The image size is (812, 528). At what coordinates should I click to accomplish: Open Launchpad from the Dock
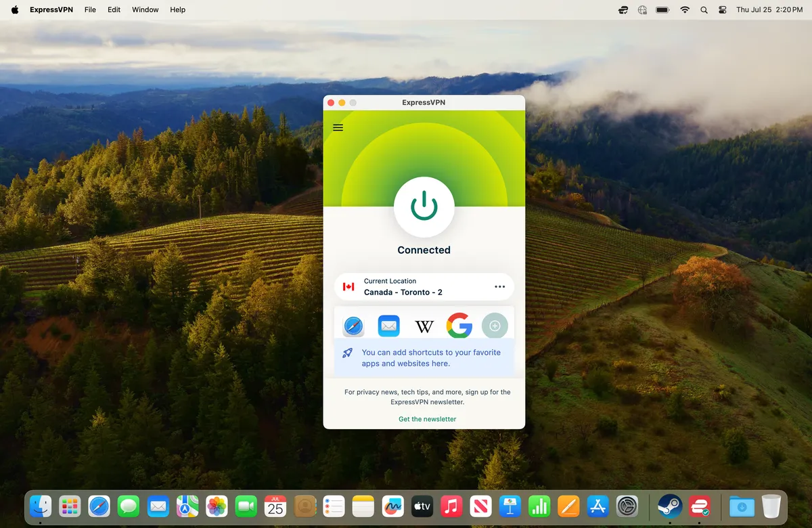point(70,506)
